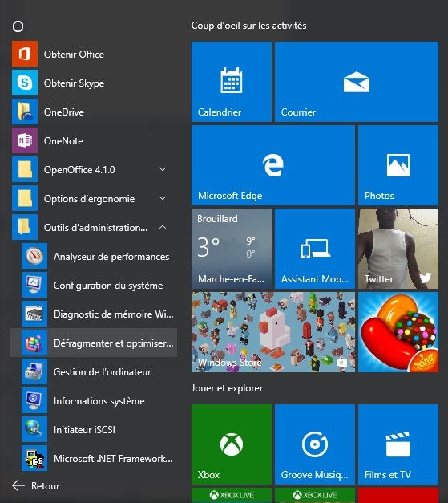
Task: Open the second XBOX LIVE tile
Action: 315,495
